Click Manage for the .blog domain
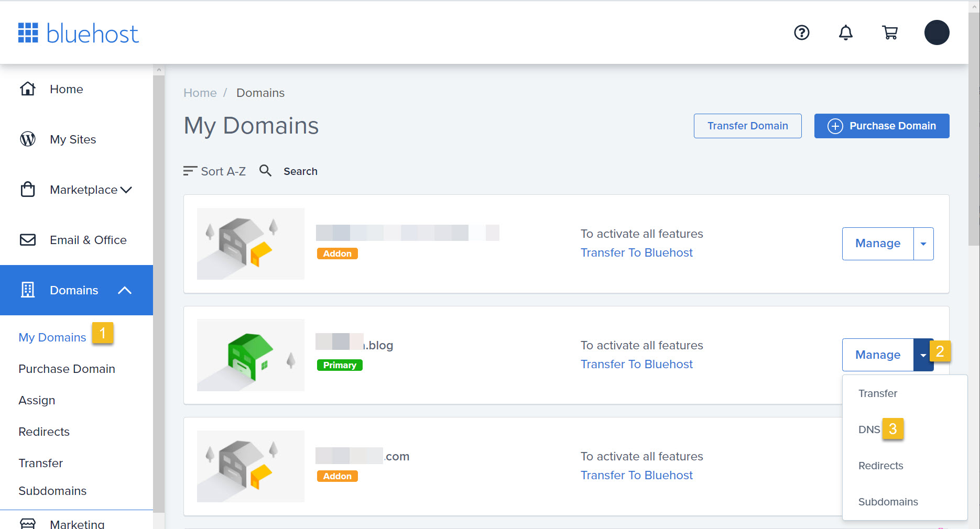The width and height of the screenshot is (980, 529). tap(878, 355)
